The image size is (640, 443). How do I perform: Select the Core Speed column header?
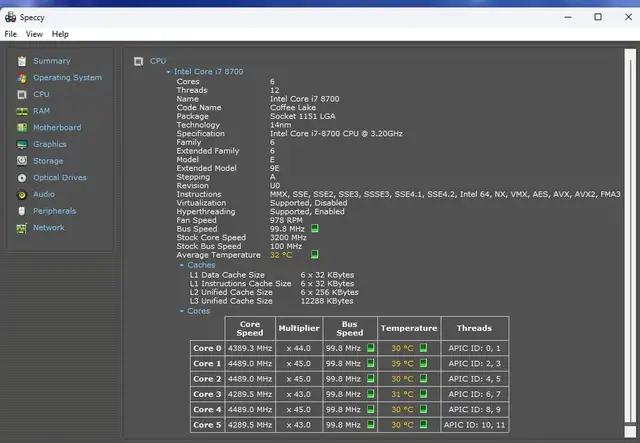250,328
